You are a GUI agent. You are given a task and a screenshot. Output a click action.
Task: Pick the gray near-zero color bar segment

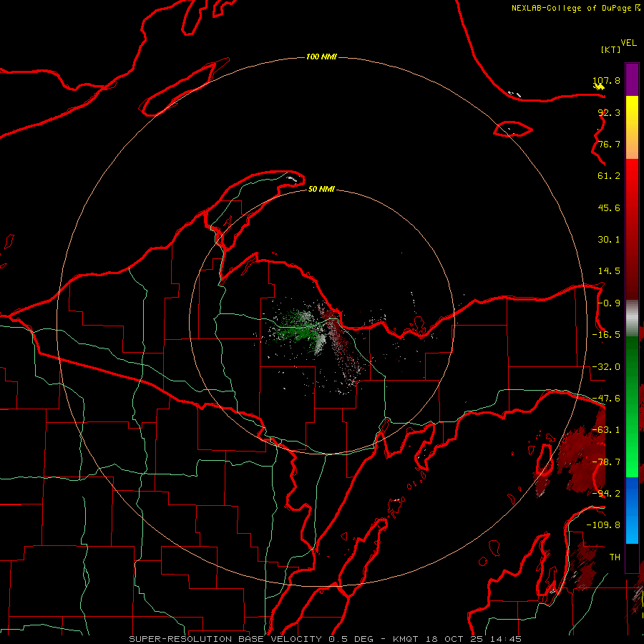point(632,318)
